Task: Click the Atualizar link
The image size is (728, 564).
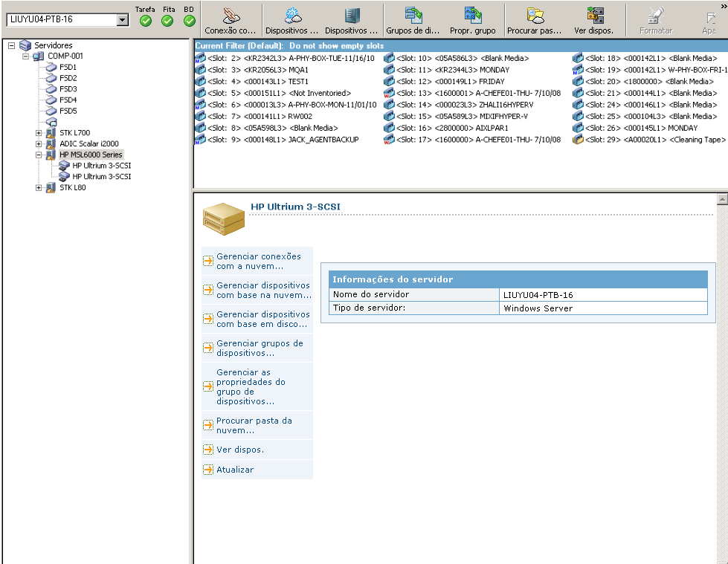Action: pyautogui.click(x=234, y=470)
